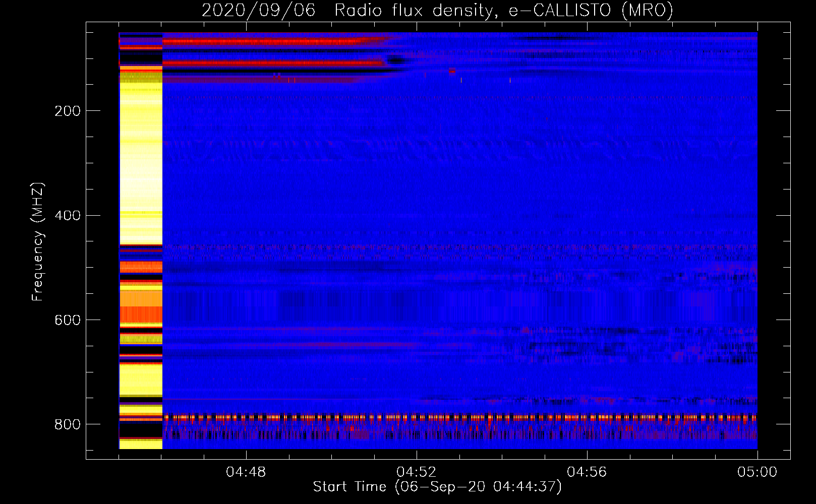Click the '05:00' time tick label
816x504 pixels.
pyautogui.click(x=757, y=472)
